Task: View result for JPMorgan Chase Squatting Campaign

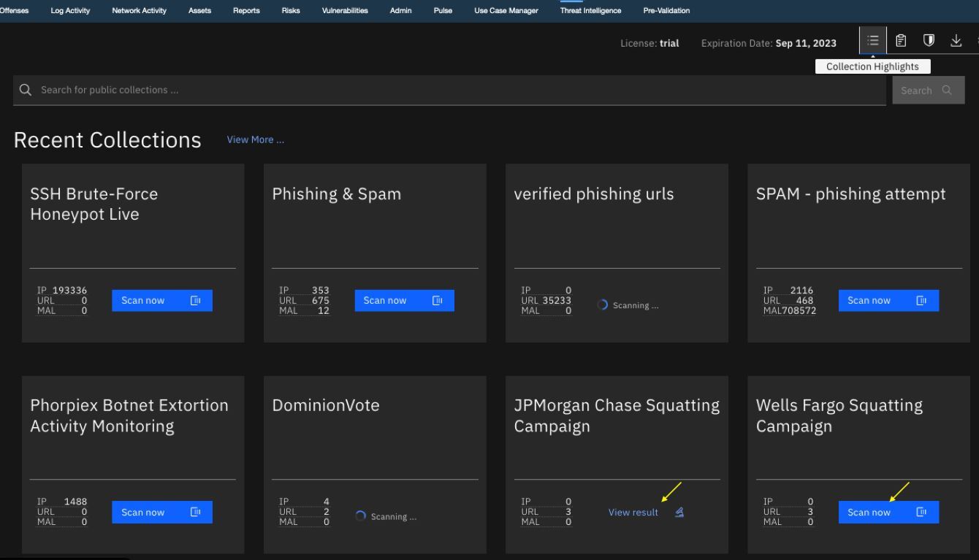Action: (633, 513)
